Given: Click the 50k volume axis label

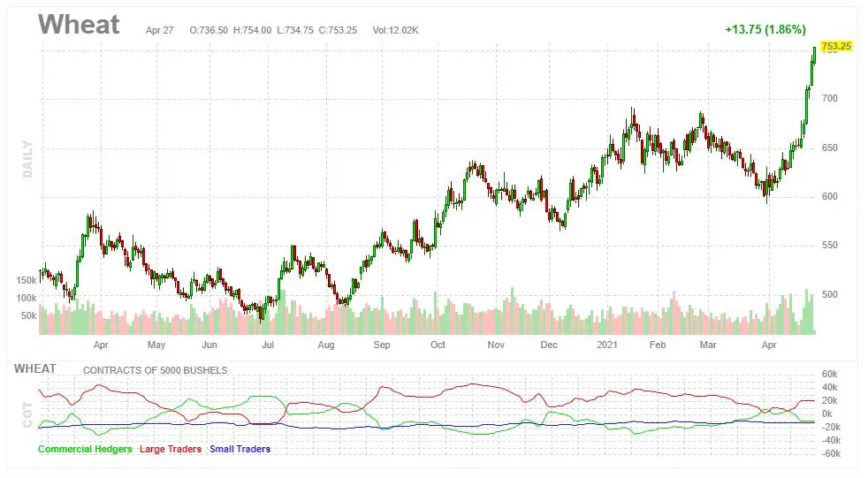Looking at the screenshot, I should [29, 316].
